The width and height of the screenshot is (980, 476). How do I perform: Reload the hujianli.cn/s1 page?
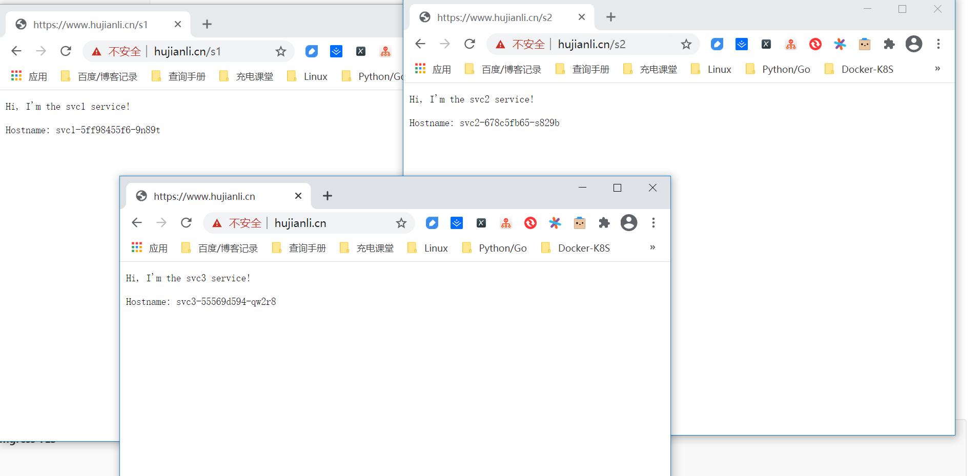point(66,51)
